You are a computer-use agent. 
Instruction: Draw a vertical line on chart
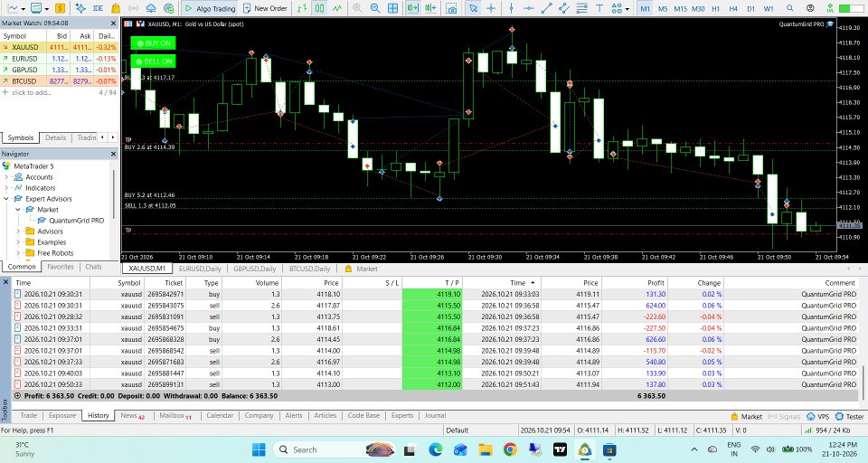pos(511,8)
